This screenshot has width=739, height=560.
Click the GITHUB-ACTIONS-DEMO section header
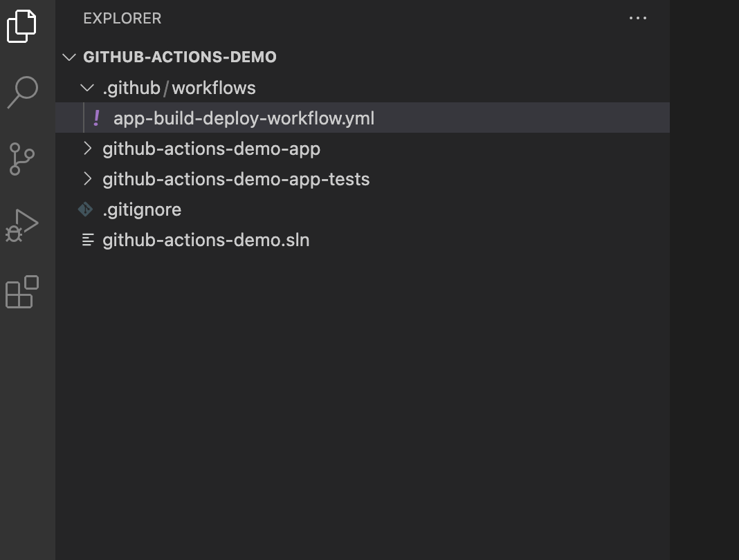[180, 57]
